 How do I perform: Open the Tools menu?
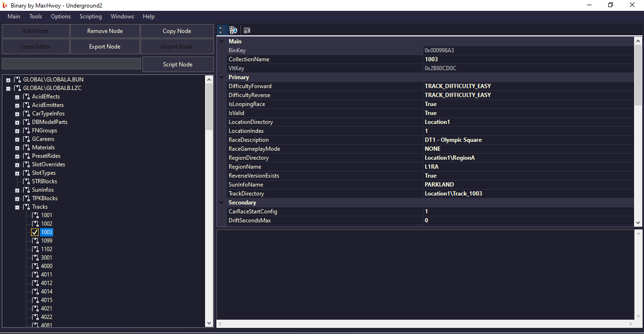35,16
